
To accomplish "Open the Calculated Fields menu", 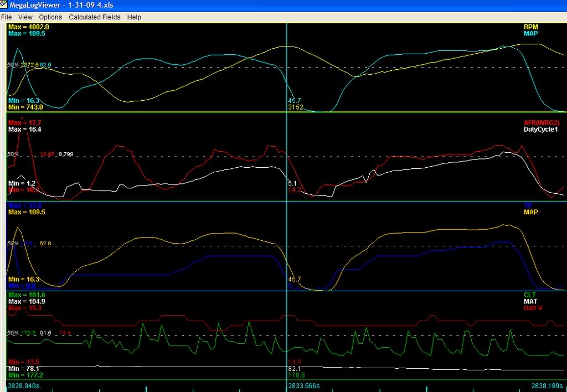I will tap(94, 17).
